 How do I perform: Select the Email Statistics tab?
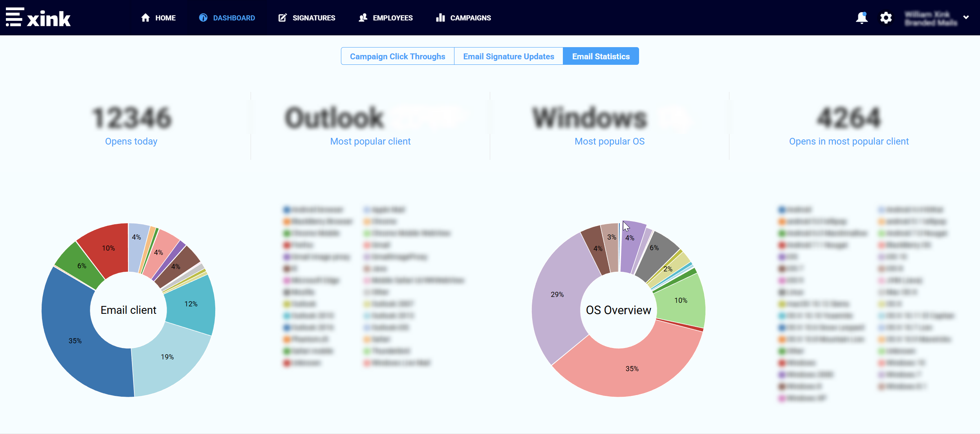coord(601,56)
